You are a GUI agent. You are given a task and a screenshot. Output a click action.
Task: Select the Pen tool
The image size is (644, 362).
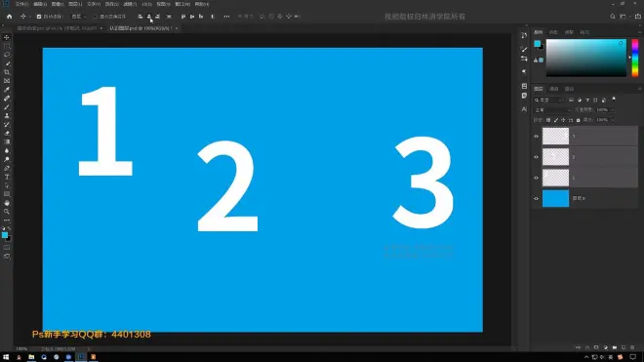[7, 169]
